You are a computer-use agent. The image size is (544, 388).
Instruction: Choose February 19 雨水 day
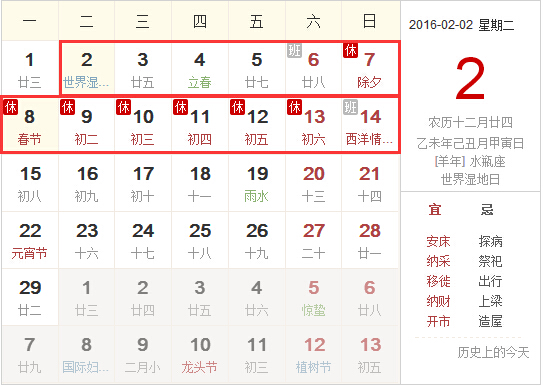[x=257, y=183]
